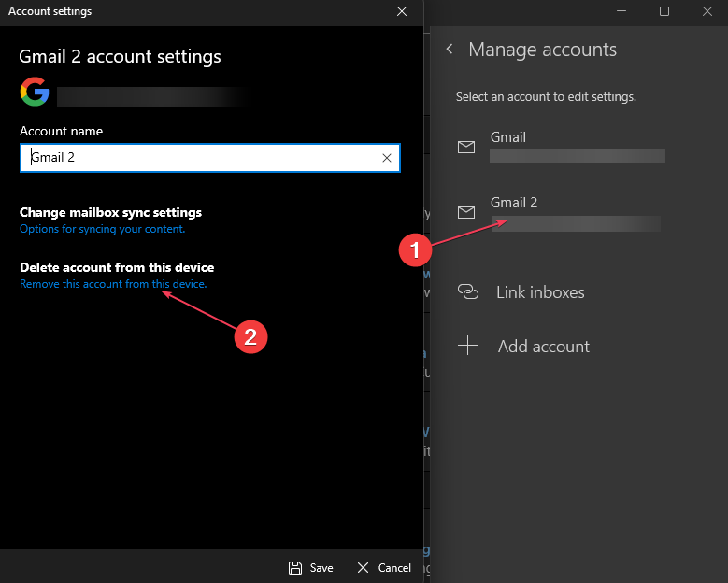Viewport: 728px width, 583px height.
Task: Minimize the Mail app window
Action: click(621, 11)
